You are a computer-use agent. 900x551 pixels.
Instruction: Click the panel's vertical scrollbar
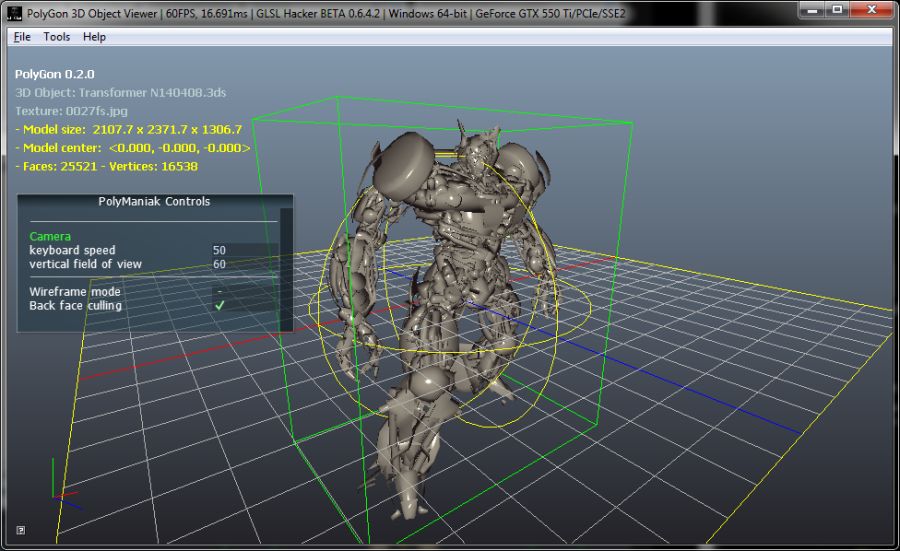point(286,269)
